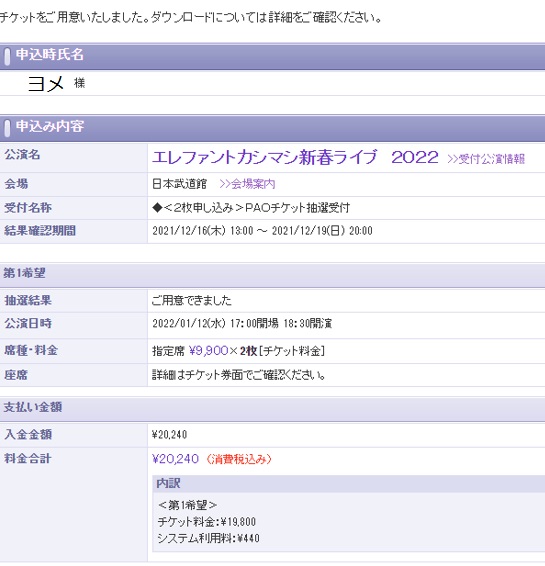Screen dimensions: 545x566
Task: Click the applicant name ヨメ 様
Action: [56, 83]
